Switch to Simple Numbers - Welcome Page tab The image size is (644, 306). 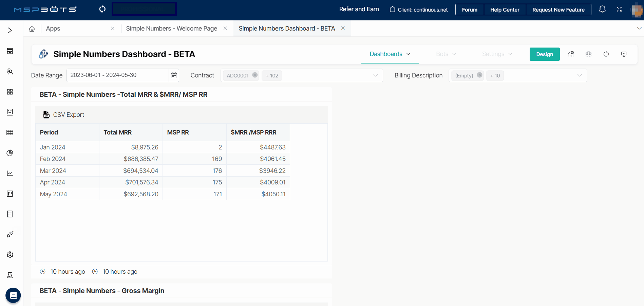pyautogui.click(x=171, y=29)
